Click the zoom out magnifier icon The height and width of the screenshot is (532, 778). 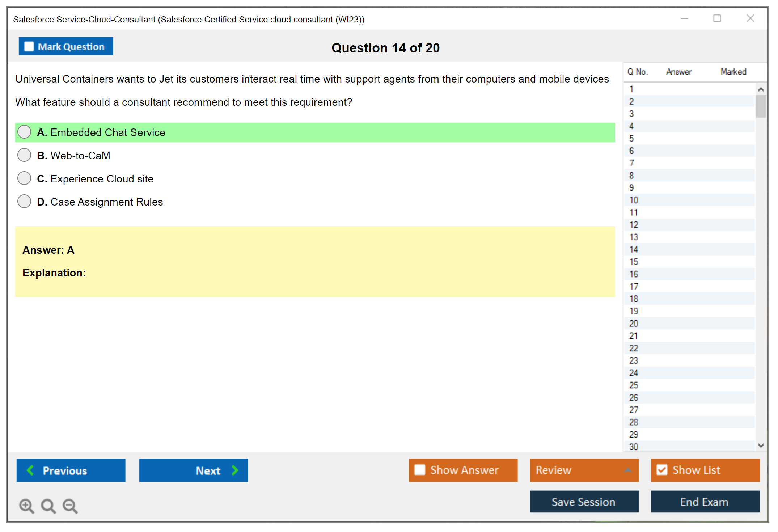pos(70,506)
